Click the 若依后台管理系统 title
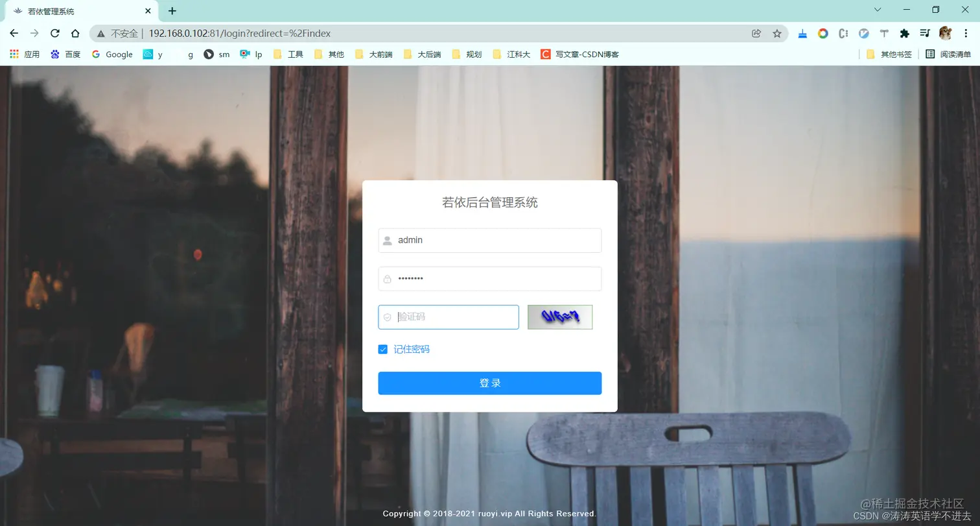The height and width of the screenshot is (526, 980). [490, 202]
